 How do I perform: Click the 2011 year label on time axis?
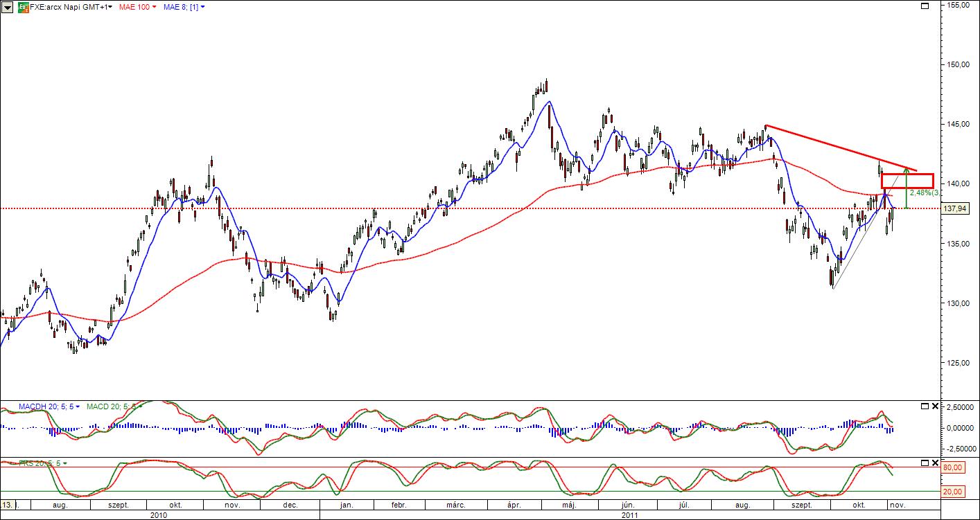tap(629, 515)
